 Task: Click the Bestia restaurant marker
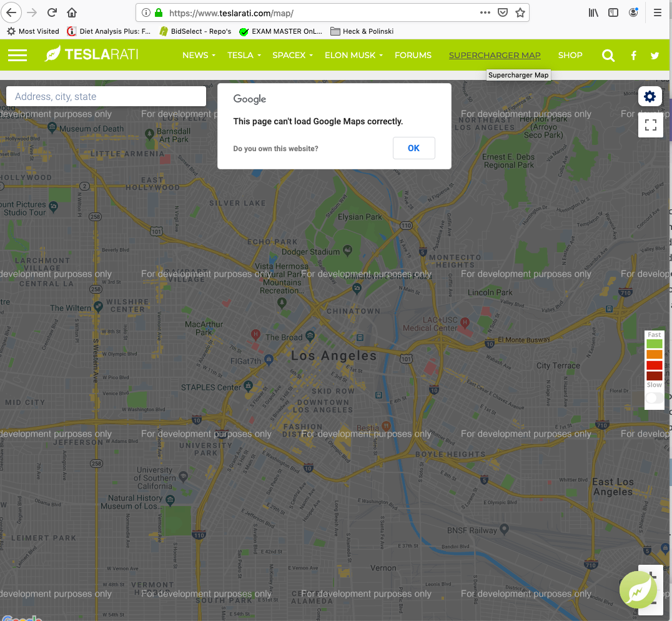[x=386, y=425]
